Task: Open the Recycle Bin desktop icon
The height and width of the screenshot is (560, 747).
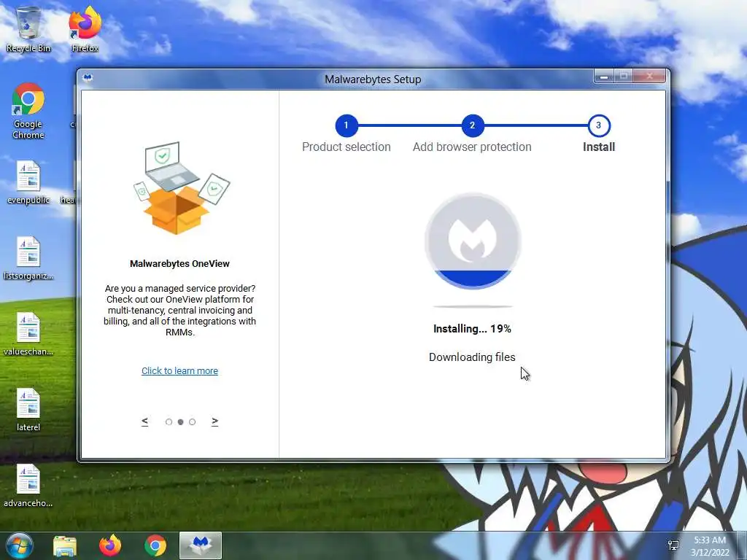Action: click(28, 29)
